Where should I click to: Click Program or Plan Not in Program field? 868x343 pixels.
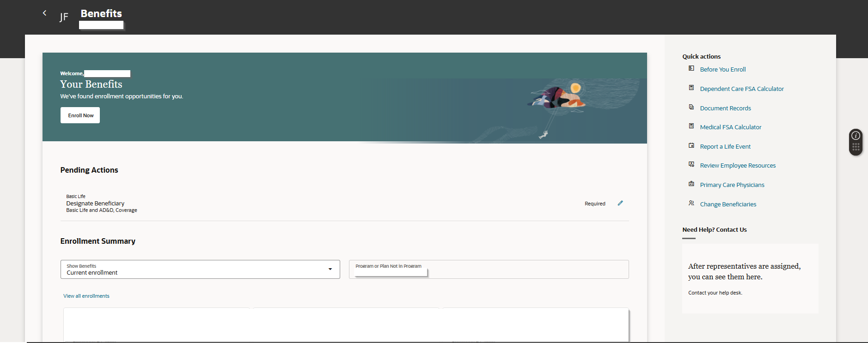click(489, 269)
